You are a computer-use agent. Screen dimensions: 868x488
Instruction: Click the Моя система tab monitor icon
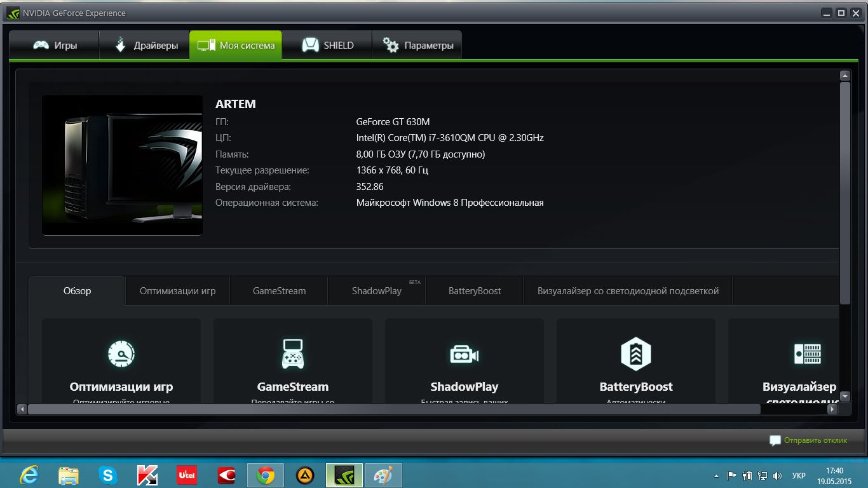(x=206, y=45)
